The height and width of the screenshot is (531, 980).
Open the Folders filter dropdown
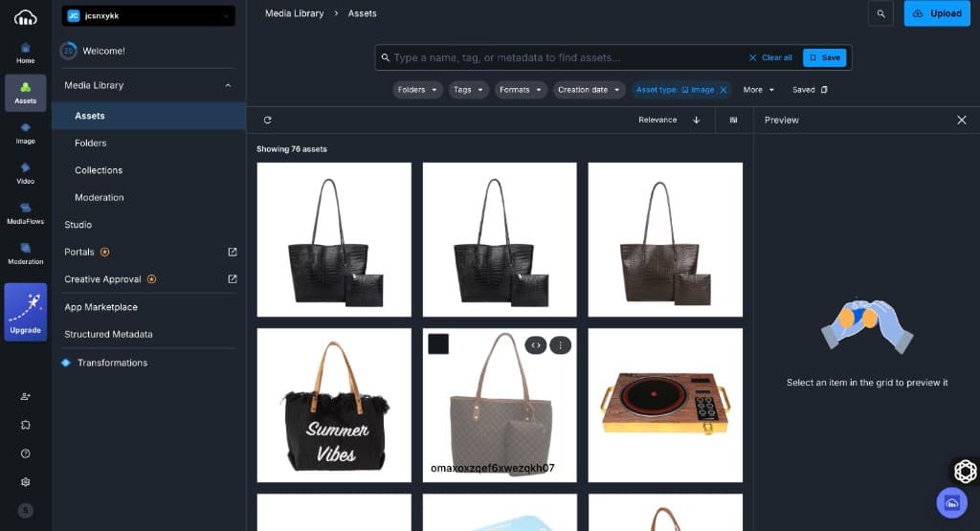[417, 90]
